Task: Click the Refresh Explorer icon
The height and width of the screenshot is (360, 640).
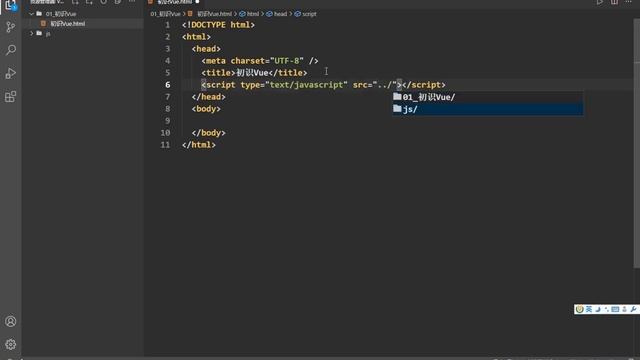Action: pos(104,2)
